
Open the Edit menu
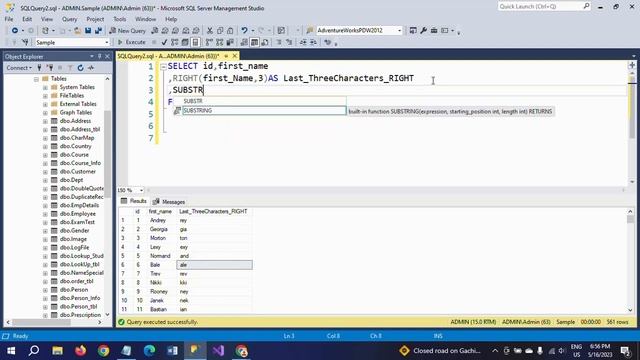pyautogui.click(x=27, y=19)
